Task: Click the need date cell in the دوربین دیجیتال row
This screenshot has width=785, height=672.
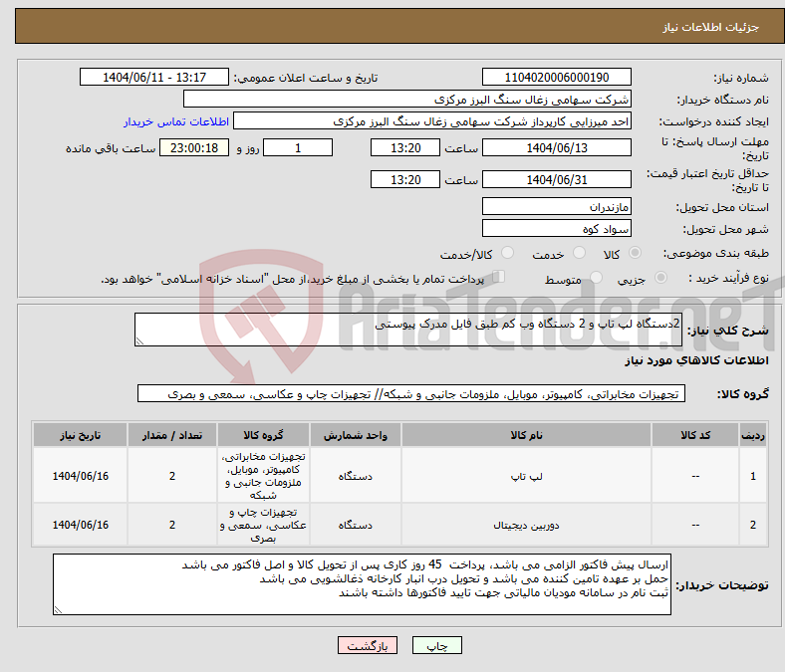Action: [80, 525]
